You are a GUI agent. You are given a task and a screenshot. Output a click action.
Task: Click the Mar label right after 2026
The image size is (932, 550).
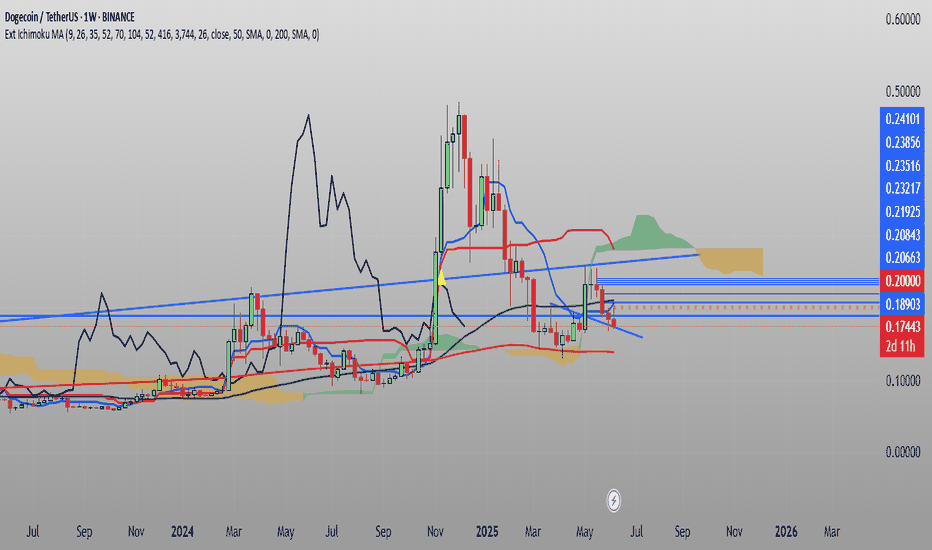tap(832, 532)
